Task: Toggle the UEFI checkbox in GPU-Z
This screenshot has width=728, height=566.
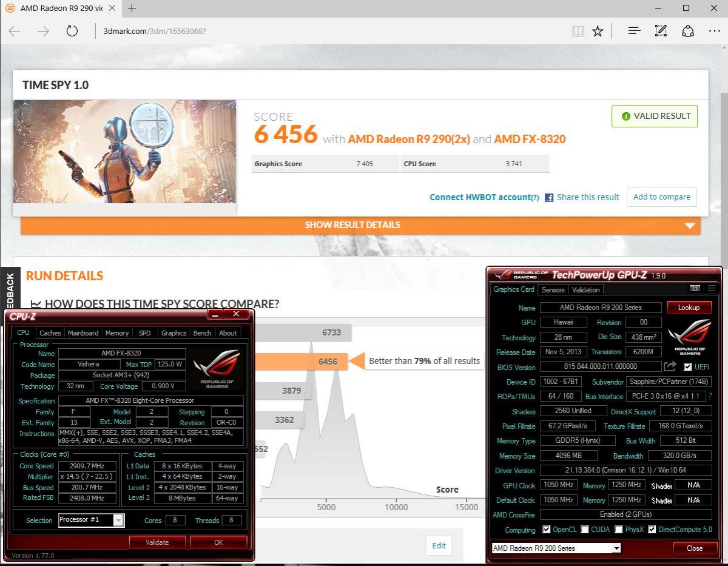Action: tap(687, 367)
